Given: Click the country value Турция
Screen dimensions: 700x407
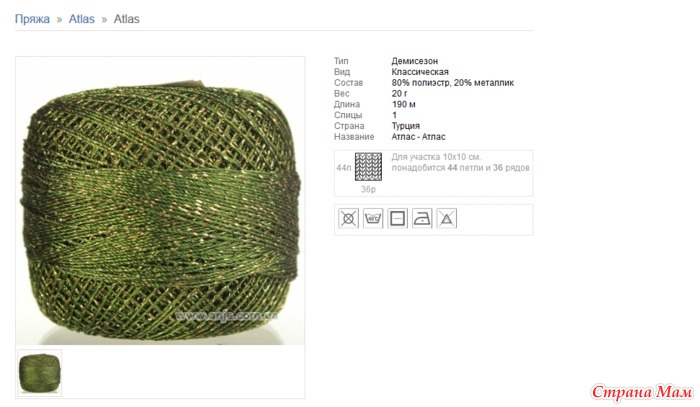Looking at the screenshot, I should [405, 126].
